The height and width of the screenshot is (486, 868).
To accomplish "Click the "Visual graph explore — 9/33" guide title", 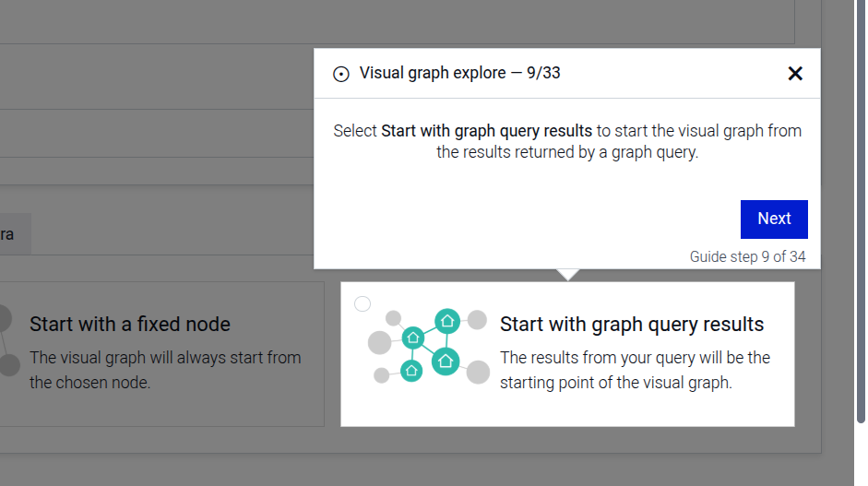I will tap(459, 73).
